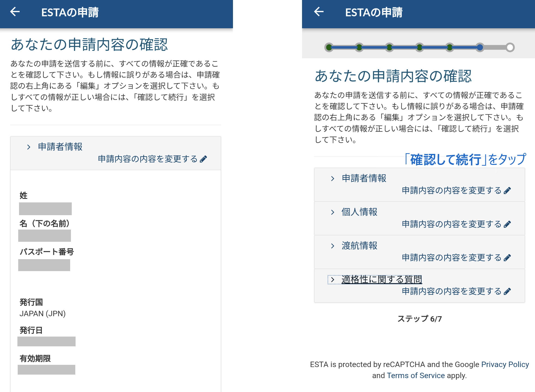Open 個人情報 heading link
Viewport: 535px width, 392px height.
point(359,212)
